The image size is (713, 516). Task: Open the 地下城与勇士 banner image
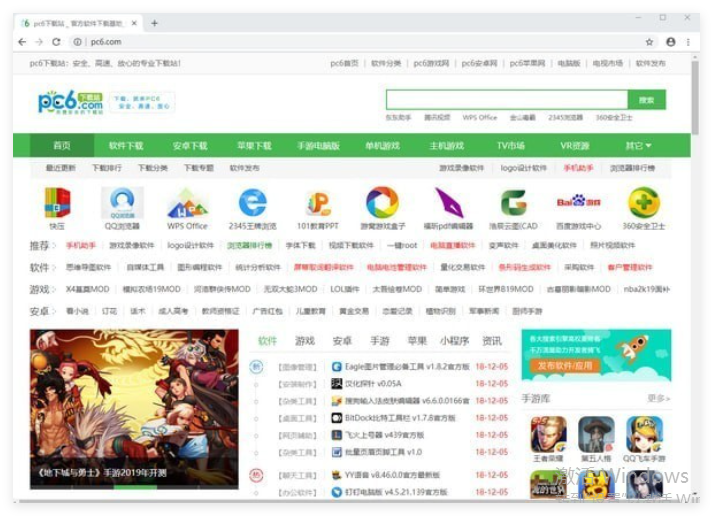click(134, 409)
